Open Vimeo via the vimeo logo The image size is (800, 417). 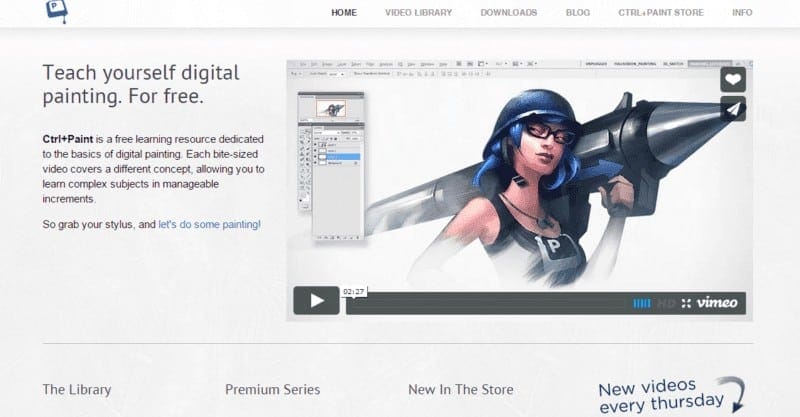point(717,303)
